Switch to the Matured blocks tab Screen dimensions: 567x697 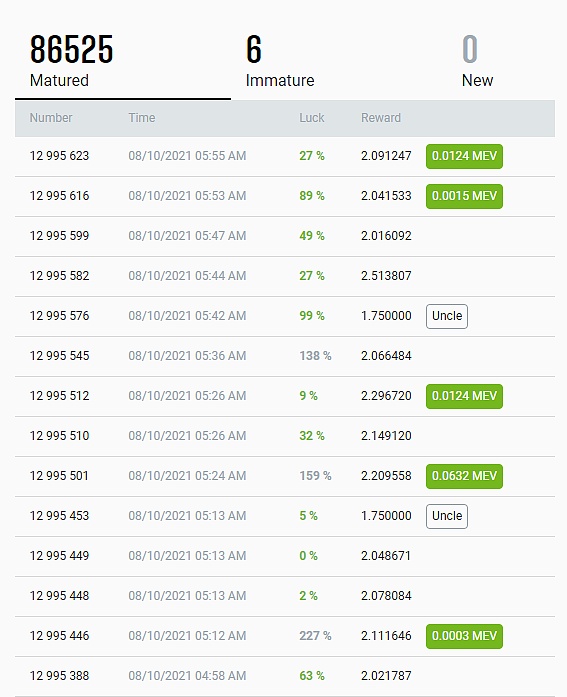pyautogui.click(x=123, y=62)
